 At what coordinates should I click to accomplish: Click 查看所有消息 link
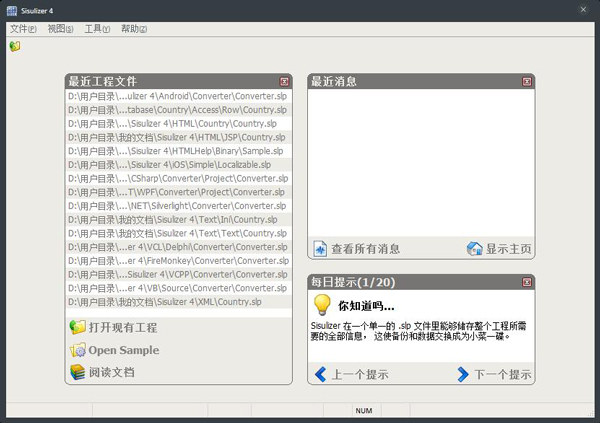coord(365,249)
